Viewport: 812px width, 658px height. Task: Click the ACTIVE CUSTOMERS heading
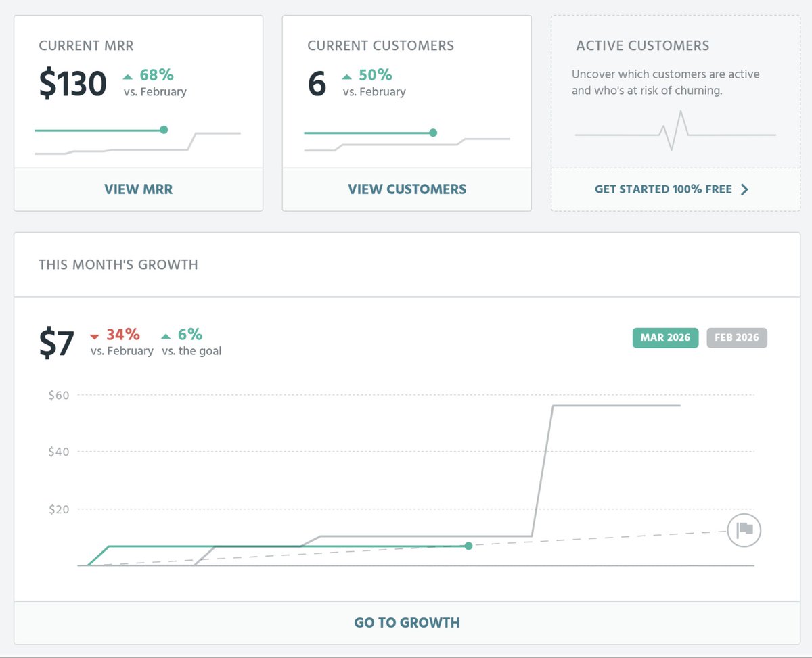[643, 46]
